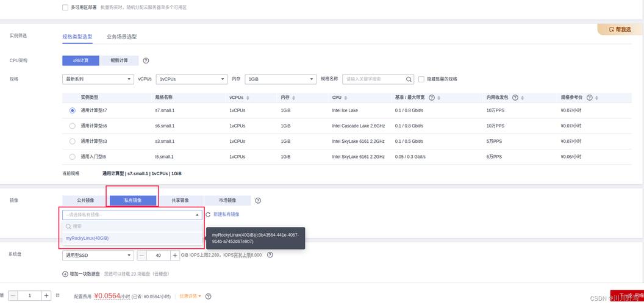Tick 隐藏售罄的规格 checkbox

tap(421, 79)
